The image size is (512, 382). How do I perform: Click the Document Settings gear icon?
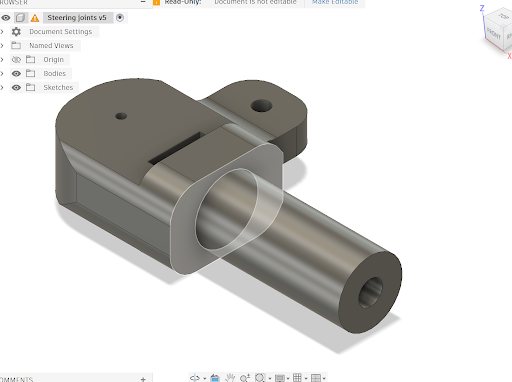pyautogui.click(x=16, y=32)
